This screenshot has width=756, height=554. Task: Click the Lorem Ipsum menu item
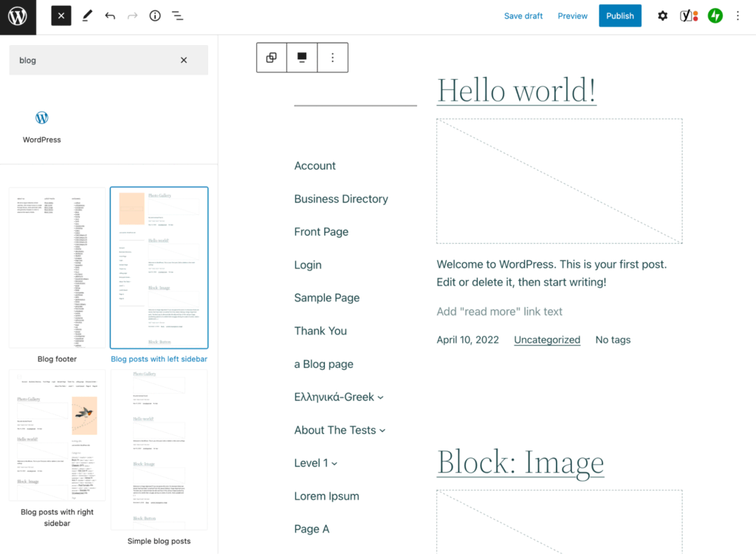(326, 496)
